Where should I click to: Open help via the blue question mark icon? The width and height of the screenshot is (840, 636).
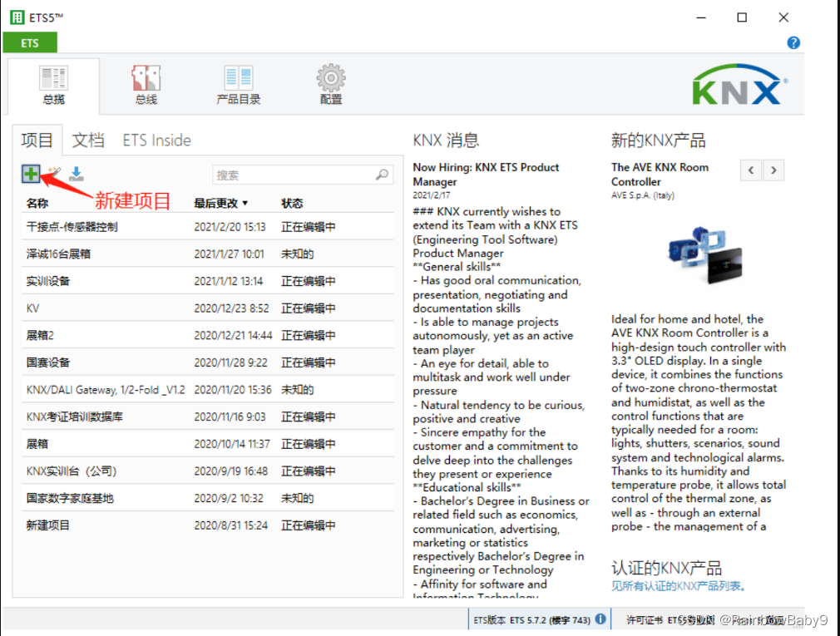tap(793, 42)
